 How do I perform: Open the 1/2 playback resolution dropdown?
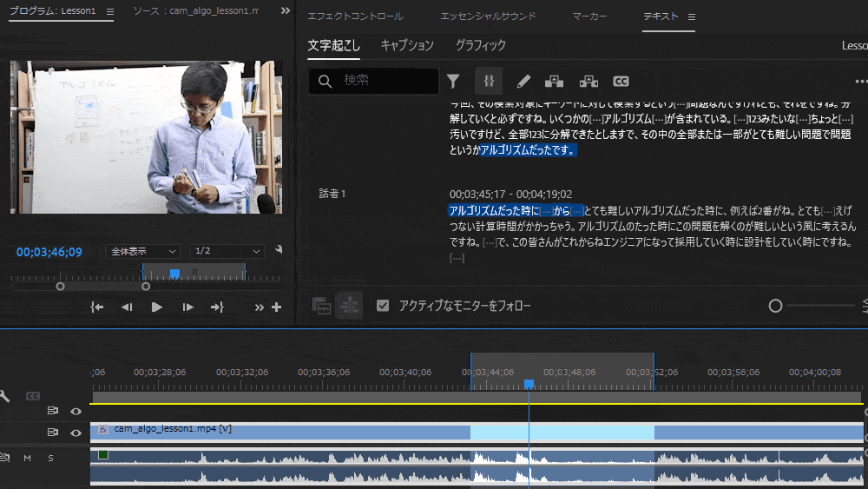click(x=227, y=251)
